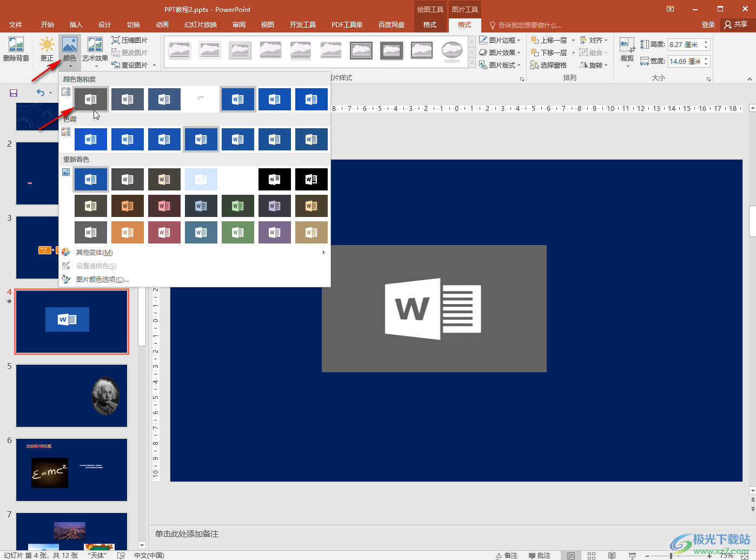
Task: Click Reset Picture (重设图片)
Action: [x=130, y=65]
